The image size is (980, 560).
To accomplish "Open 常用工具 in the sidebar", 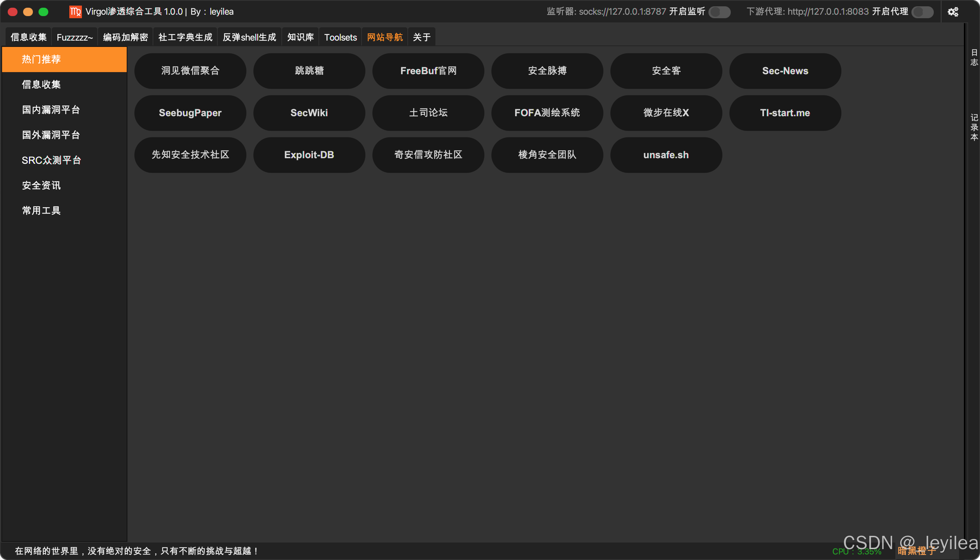I will pos(41,210).
